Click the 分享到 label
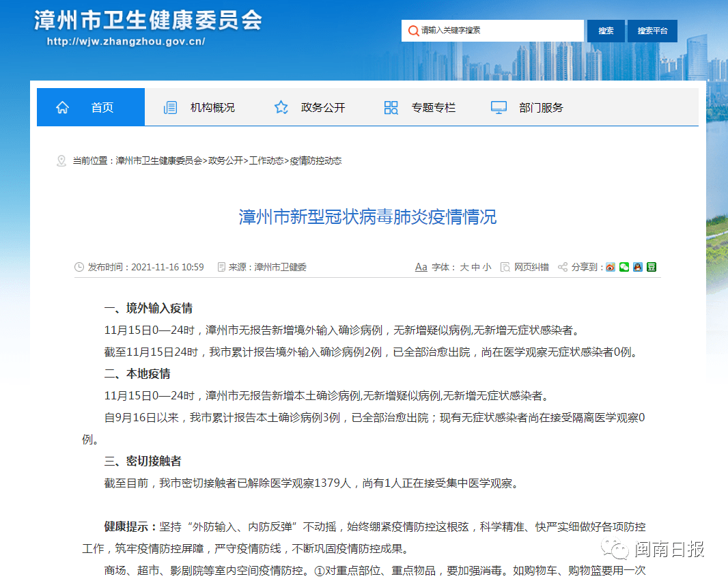This screenshot has height=581, width=728. [x=587, y=267]
